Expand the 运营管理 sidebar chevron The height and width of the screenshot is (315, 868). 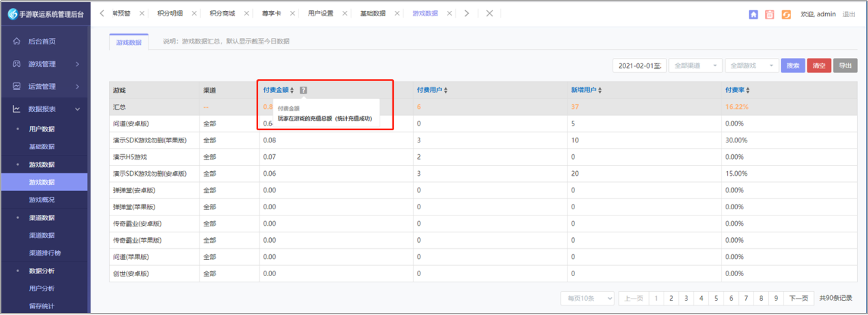point(77,87)
